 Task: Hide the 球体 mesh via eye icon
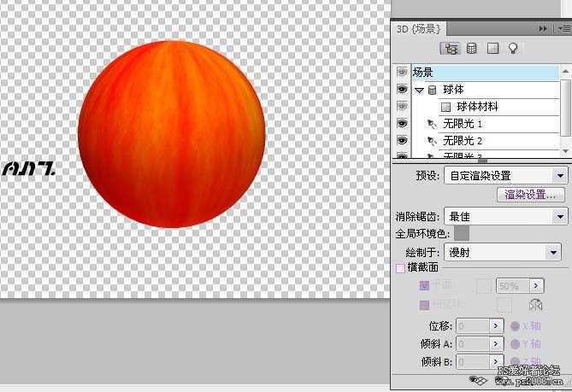tap(402, 90)
